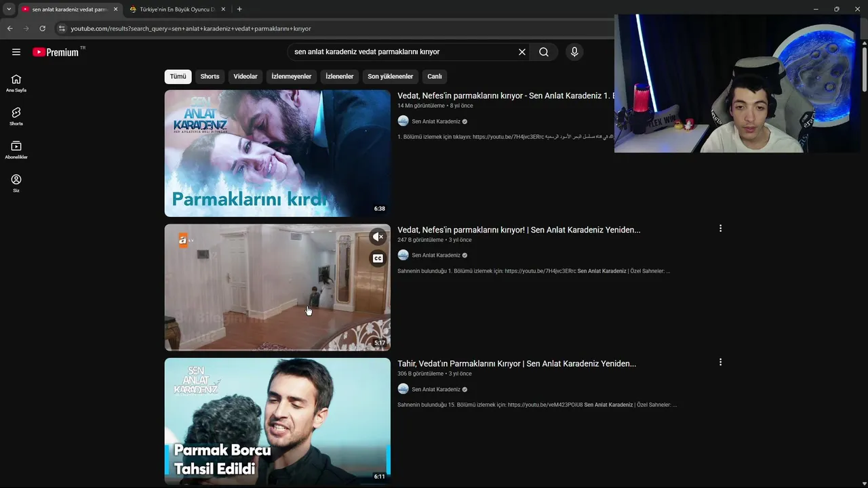Image resolution: width=868 pixels, height=488 pixels.
Task: Open the tab search dropdown arrow
Action: pos(9,9)
